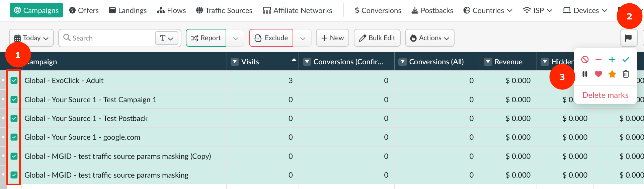Click the Delete marks link
The height and width of the screenshot is (189, 644).
pyautogui.click(x=605, y=95)
